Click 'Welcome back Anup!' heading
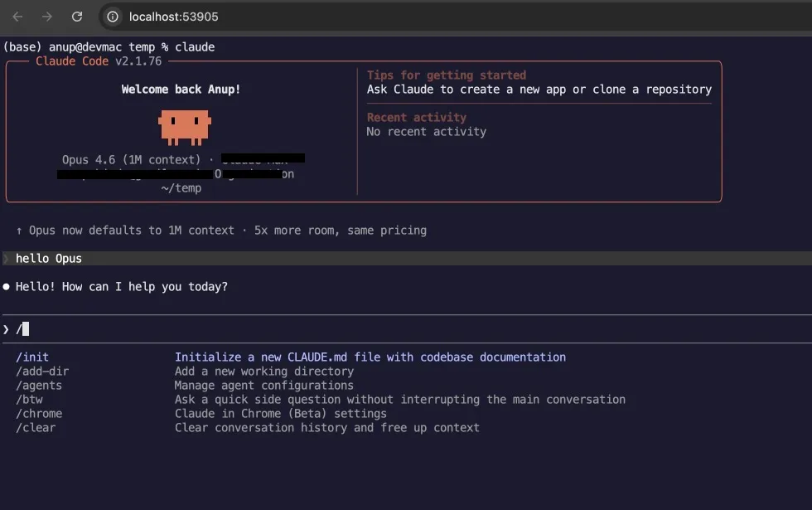This screenshot has width=812, height=510. point(181,90)
